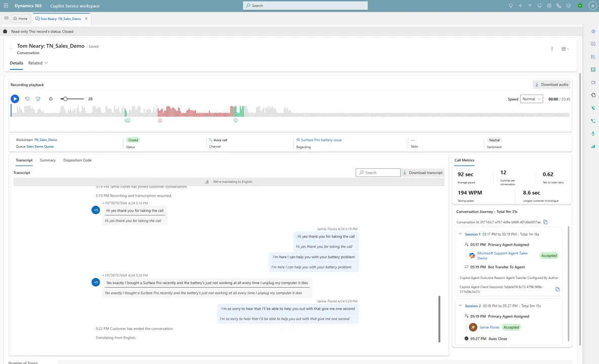Open the Teams chat icon in the right sidebar
The height and width of the screenshot is (364, 599).
click(x=593, y=44)
